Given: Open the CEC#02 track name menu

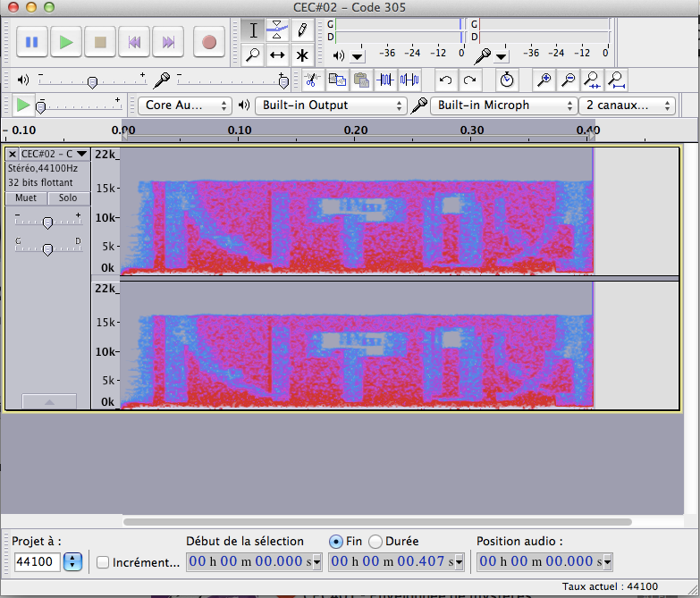Looking at the screenshot, I should [x=54, y=154].
